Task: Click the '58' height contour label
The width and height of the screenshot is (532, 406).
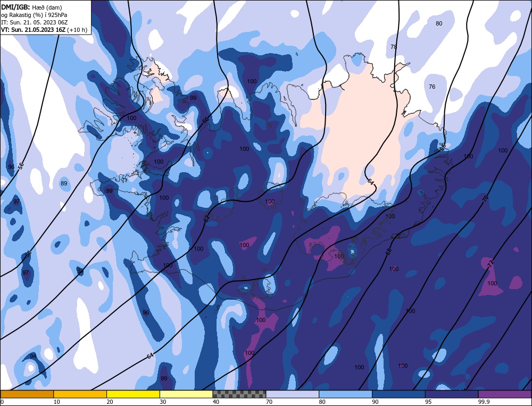Action: click(29, 253)
